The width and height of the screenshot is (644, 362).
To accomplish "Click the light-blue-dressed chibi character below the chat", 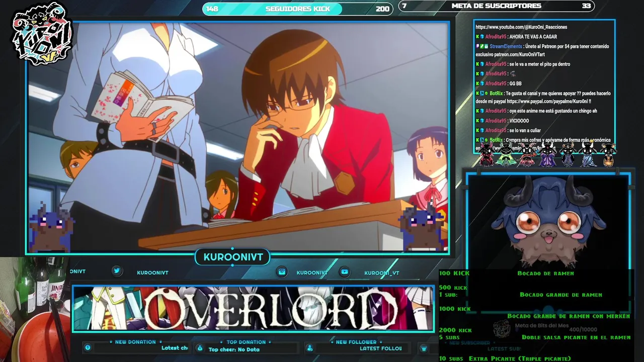I will [588, 155].
